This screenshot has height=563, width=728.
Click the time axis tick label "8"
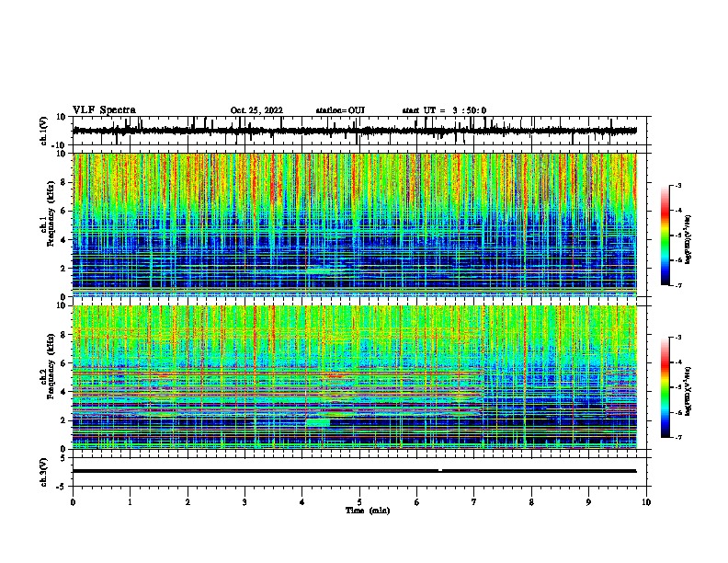pyautogui.click(x=531, y=502)
